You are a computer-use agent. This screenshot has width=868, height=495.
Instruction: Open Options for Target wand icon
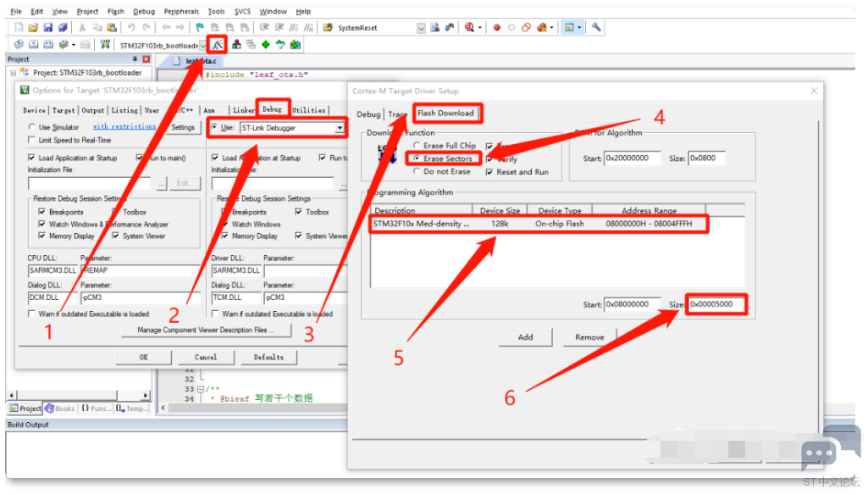click(x=218, y=44)
